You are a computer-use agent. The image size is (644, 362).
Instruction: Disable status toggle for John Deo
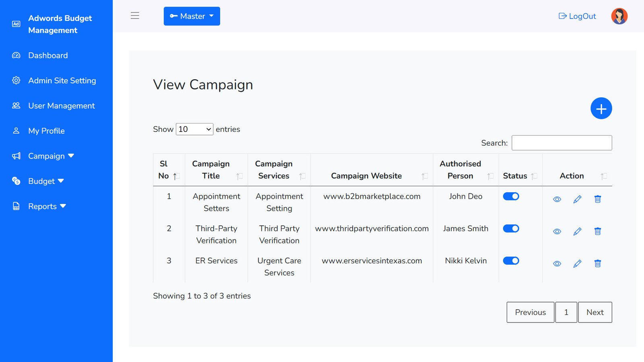coord(511,196)
